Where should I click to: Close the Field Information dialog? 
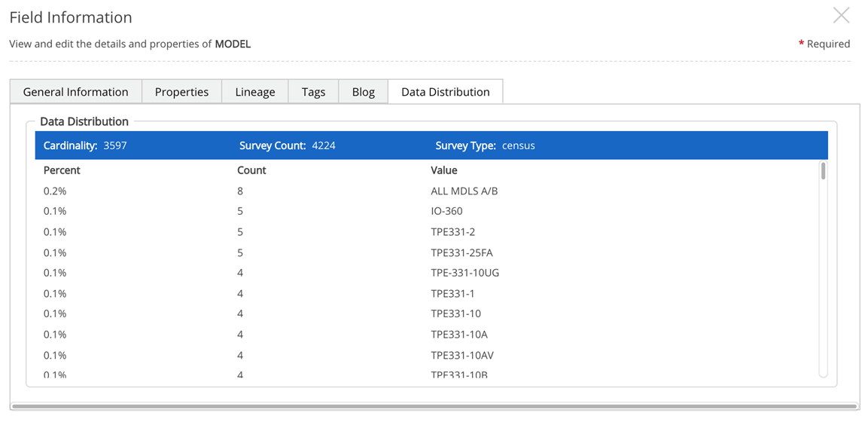tap(841, 16)
